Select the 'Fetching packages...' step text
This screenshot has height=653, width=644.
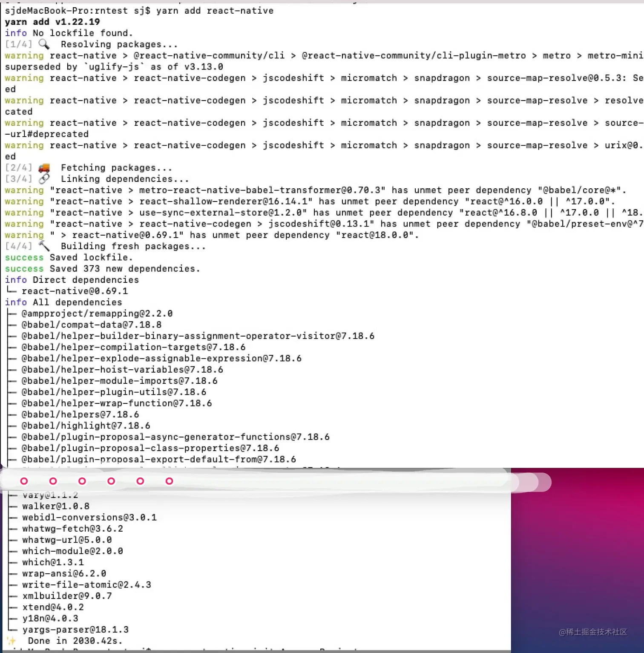point(117,168)
